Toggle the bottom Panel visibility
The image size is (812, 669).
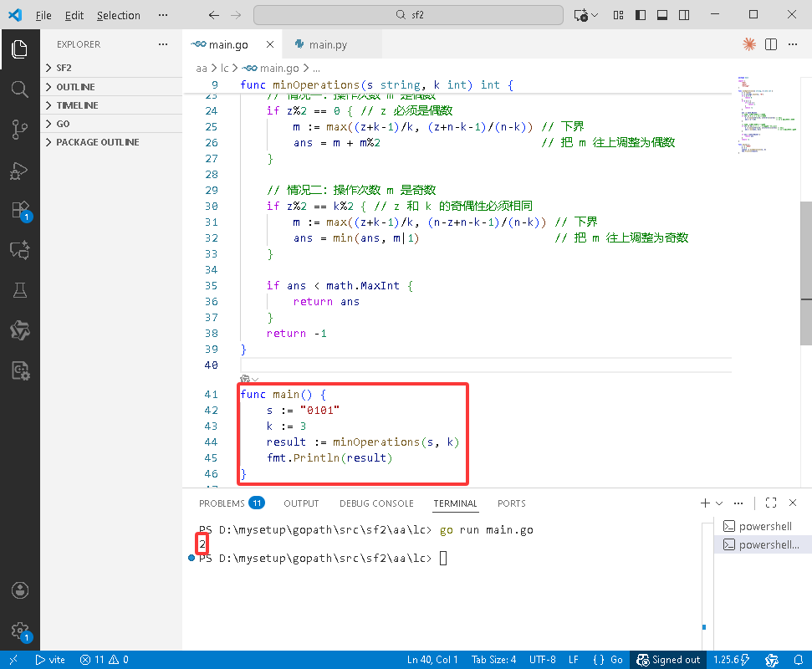[x=661, y=15]
